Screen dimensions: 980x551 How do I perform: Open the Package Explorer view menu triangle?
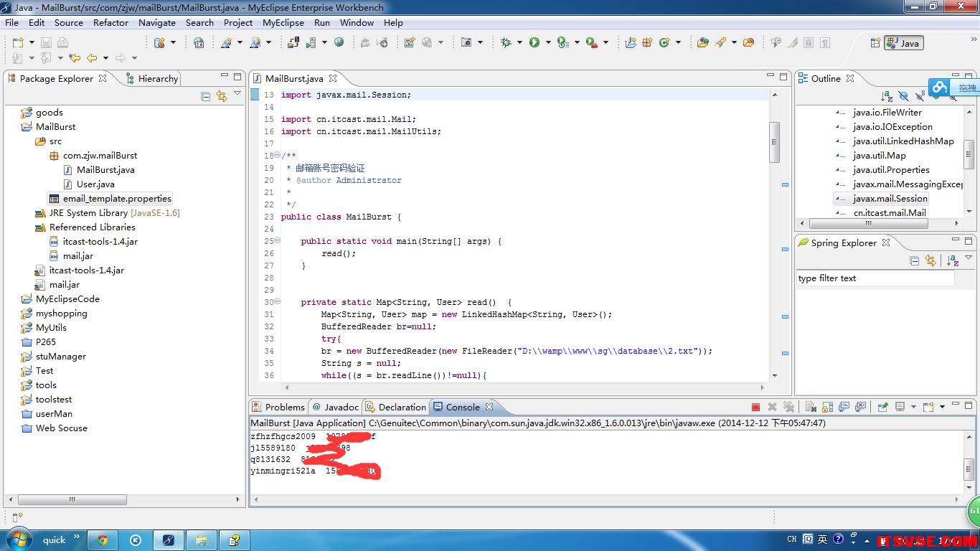[237, 93]
